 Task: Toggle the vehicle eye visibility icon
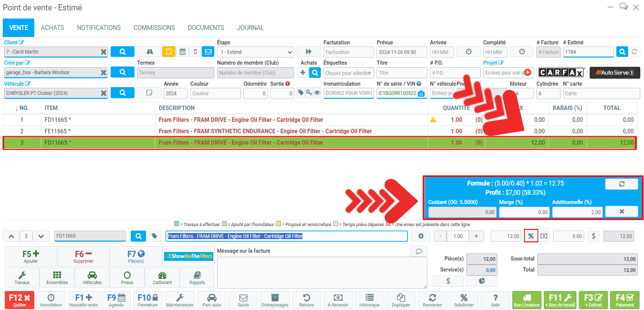(x=317, y=93)
